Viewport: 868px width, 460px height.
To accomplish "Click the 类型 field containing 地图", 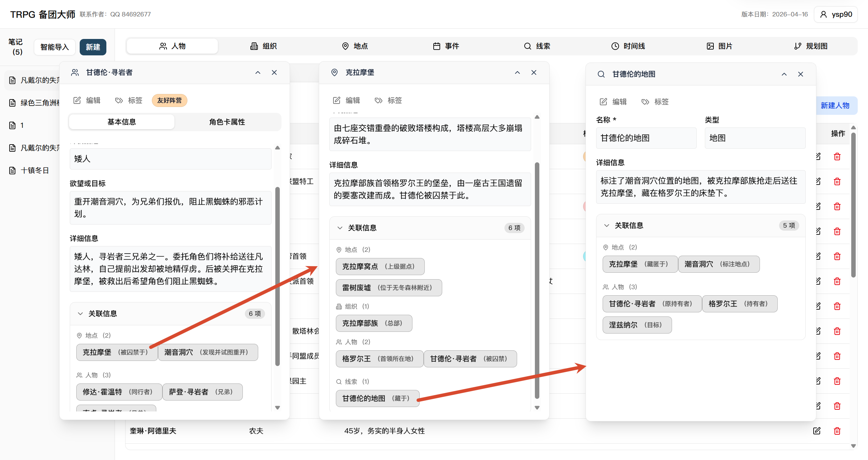I will 755,138.
